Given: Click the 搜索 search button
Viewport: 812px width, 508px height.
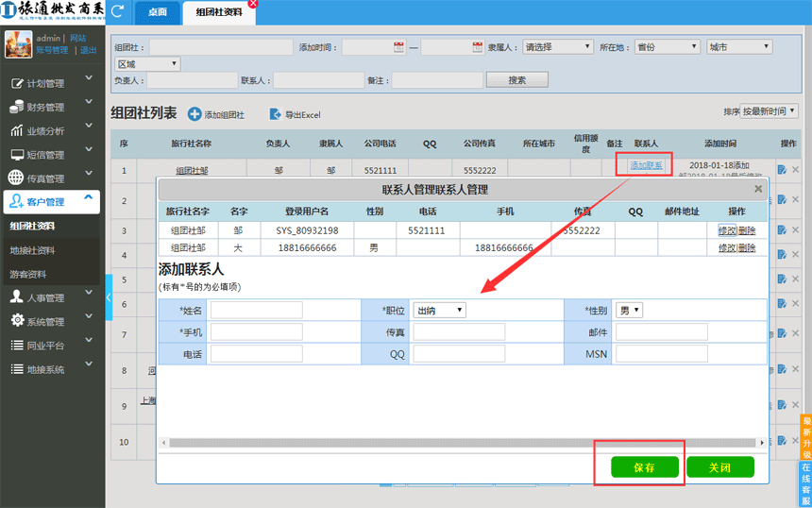Looking at the screenshot, I should point(516,80).
